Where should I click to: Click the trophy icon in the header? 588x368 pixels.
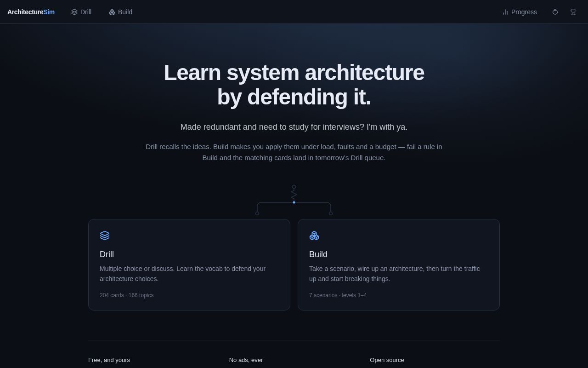click(x=573, y=12)
